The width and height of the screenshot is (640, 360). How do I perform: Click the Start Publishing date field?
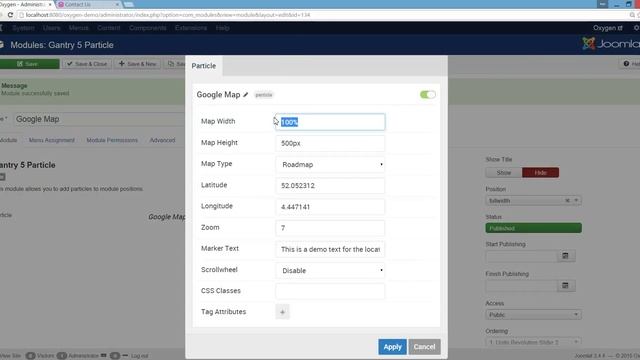[x=521, y=256]
